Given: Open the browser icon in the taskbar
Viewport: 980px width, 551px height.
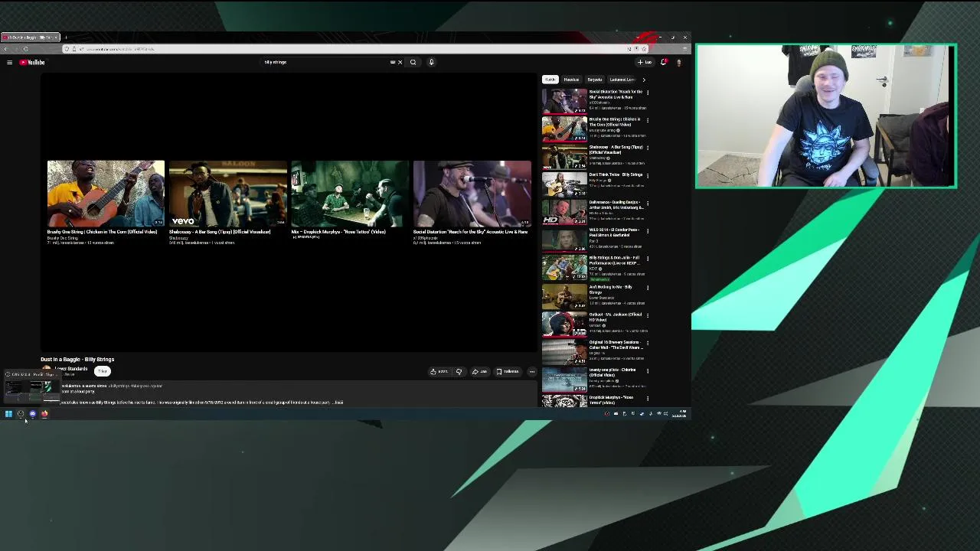Looking at the screenshot, I should (x=44, y=414).
